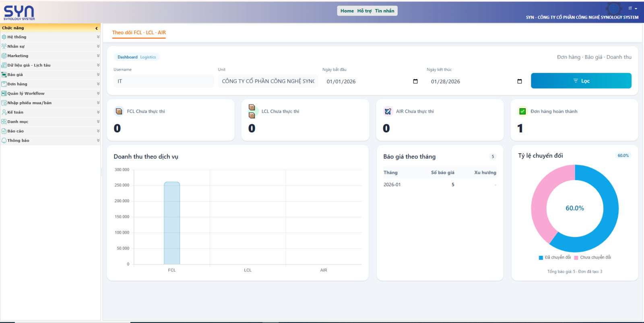Expand the Đơn hàng sidebar section
The width and height of the screenshot is (644, 323).
point(98,84)
